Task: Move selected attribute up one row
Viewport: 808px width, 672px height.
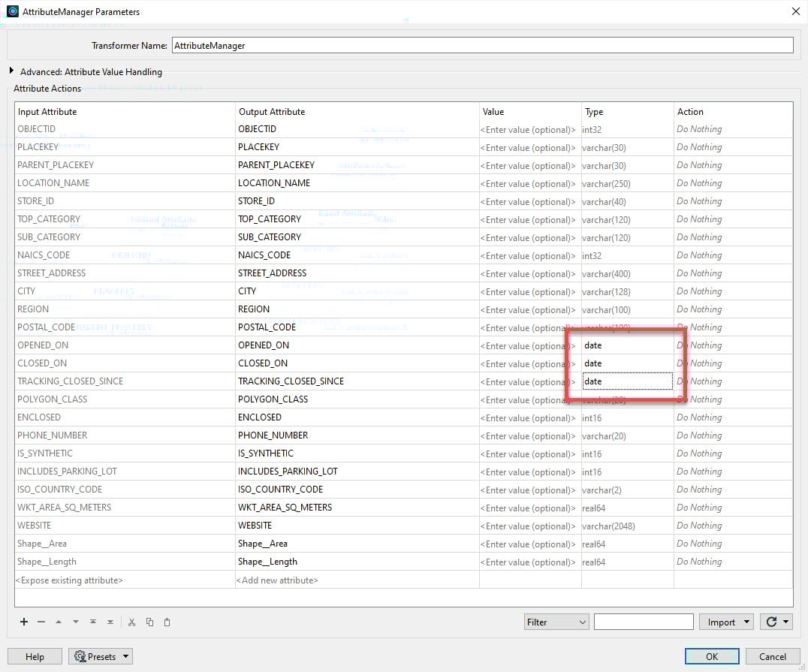Action: pyautogui.click(x=59, y=622)
